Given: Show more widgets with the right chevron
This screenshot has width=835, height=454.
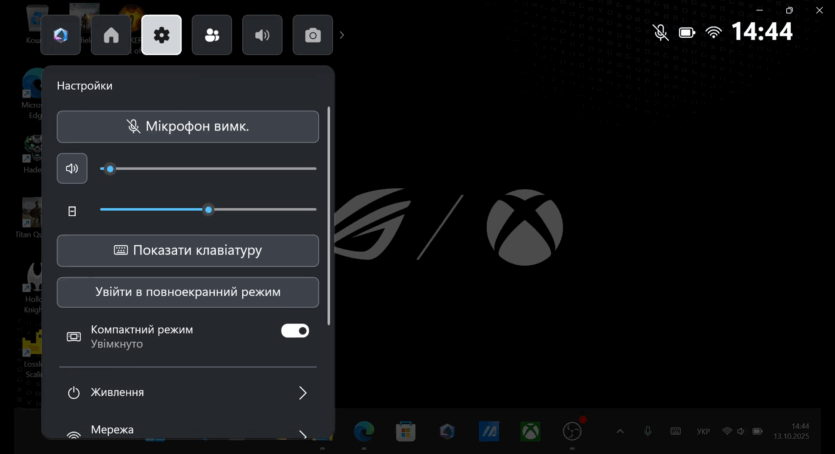Looking at the screenshot, I should pos(342,35).
